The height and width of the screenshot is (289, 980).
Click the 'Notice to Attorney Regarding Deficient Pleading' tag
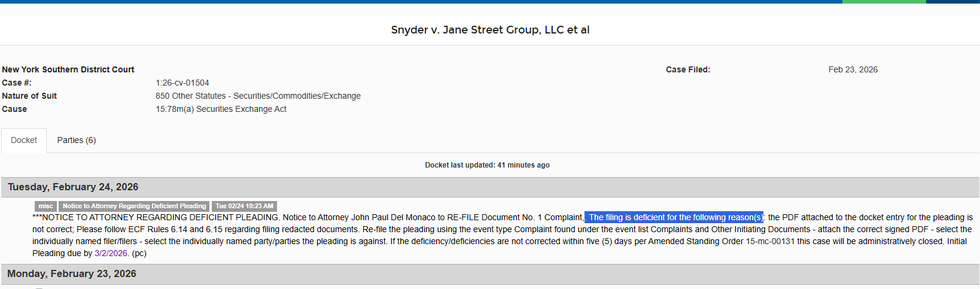click(134, 206)
